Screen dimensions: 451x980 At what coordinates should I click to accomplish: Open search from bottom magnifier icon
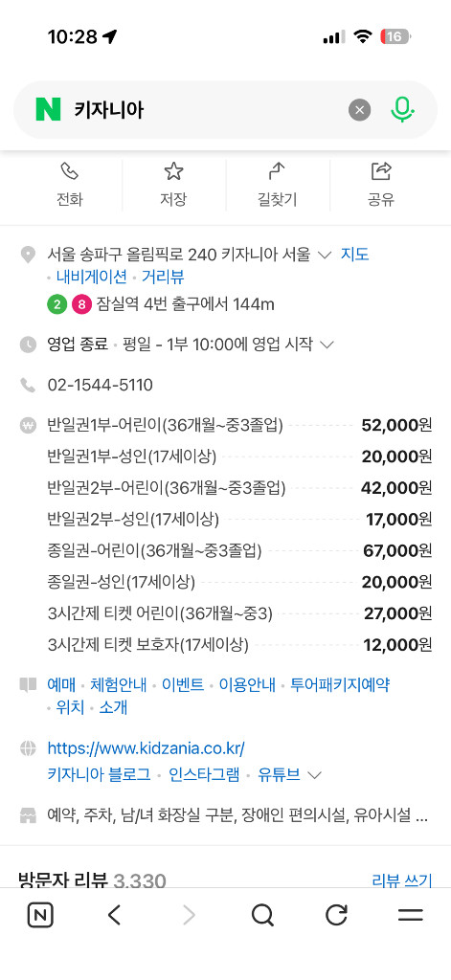(x=262, y=916)
